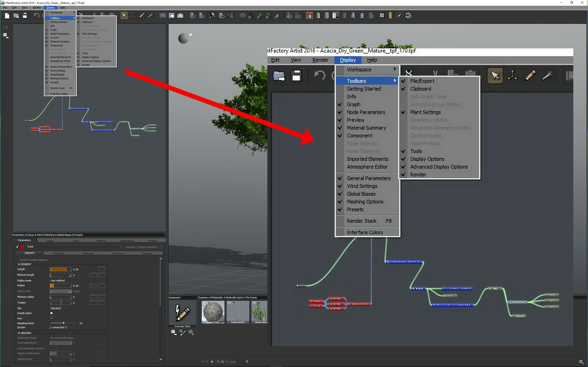The image size is (588, 367).
Task: Uncheck Graph in the Display menu
Action: [x=54, y=30]
